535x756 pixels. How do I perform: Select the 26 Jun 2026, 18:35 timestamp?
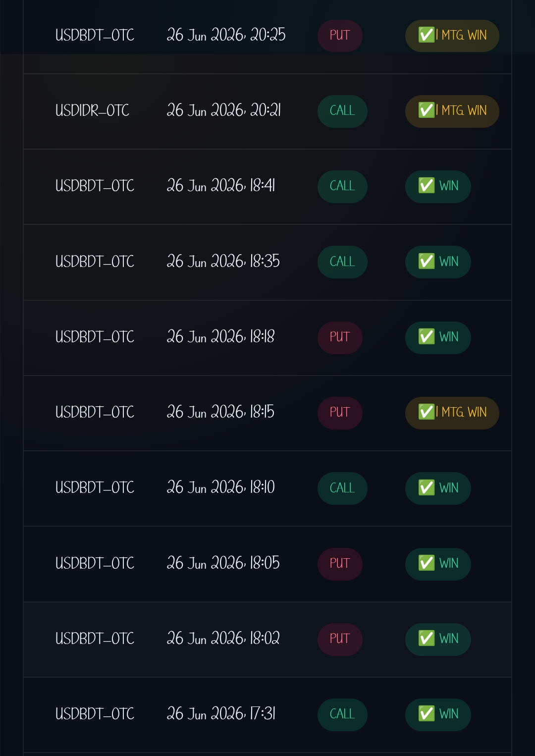pyautogui.click(x=223, y=261)
